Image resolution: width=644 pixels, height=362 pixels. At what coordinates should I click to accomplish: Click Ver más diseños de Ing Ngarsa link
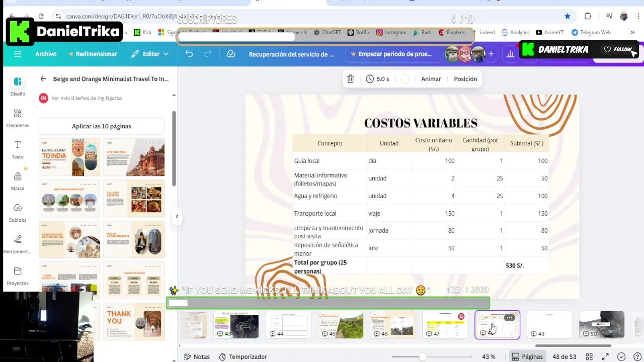point(87,98)
